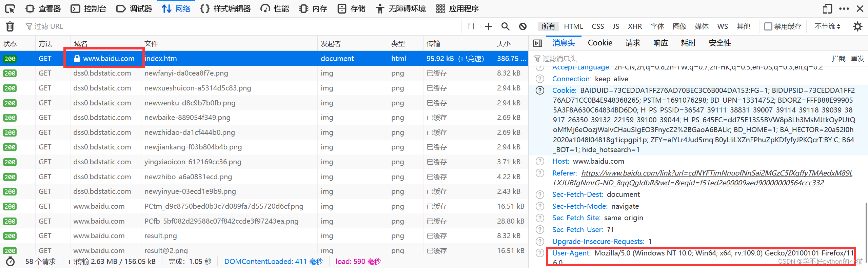Select the 所有 filter button
This screenshot has width=868, height=268.
coord(548,26)
